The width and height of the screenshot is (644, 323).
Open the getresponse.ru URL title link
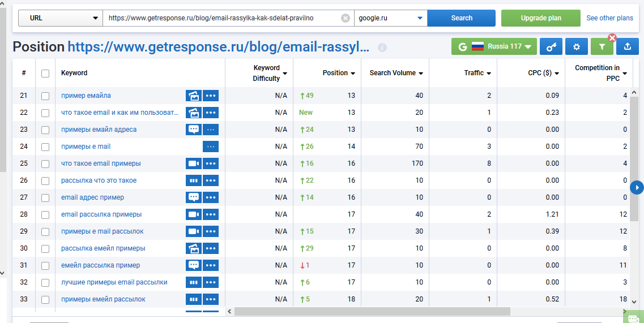pos(219,47)
